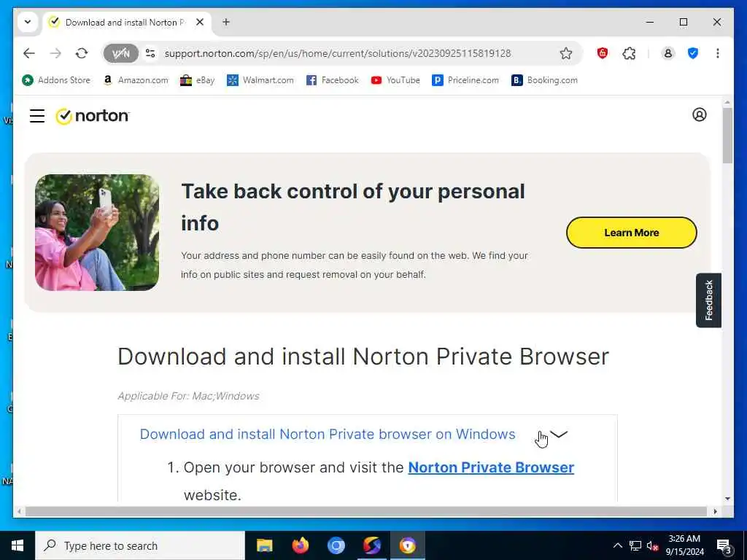Open site information settings icon
This screenshot has width=747, height=560.
pyautogui.click(x=150, y=53)
